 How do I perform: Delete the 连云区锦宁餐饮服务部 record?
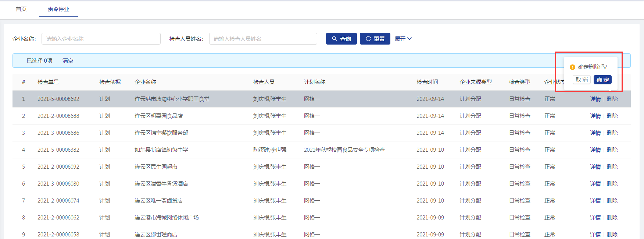(612, 133)
